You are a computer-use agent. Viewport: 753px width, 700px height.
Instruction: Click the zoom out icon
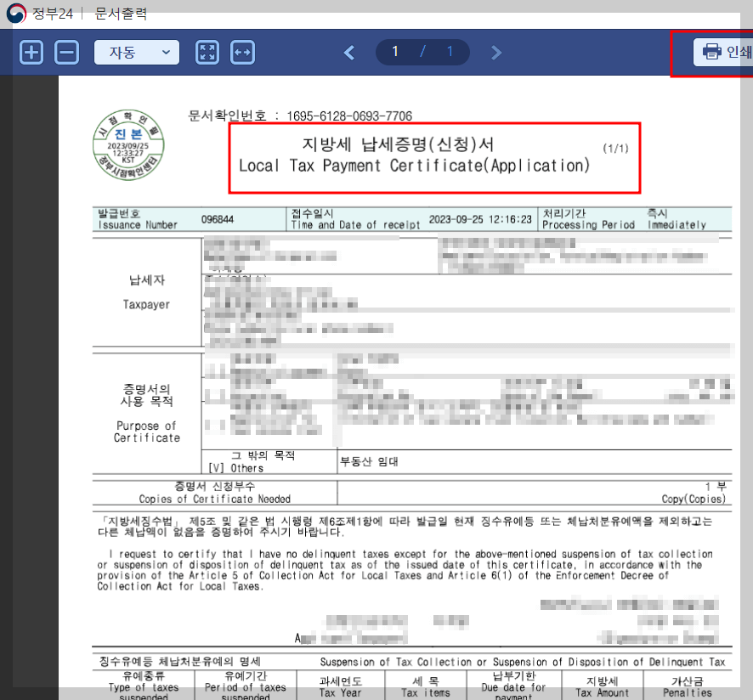(x=66, y=52)
